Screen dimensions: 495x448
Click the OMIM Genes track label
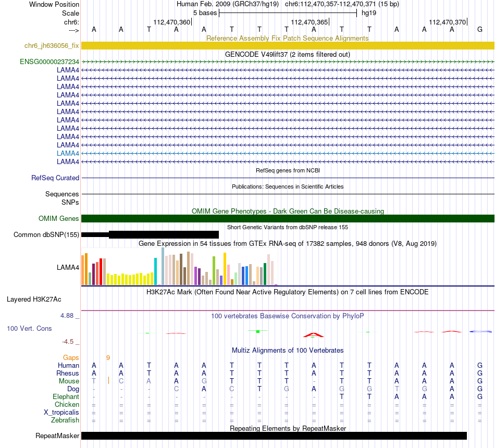pyautogui.click(x=58, y=218)
